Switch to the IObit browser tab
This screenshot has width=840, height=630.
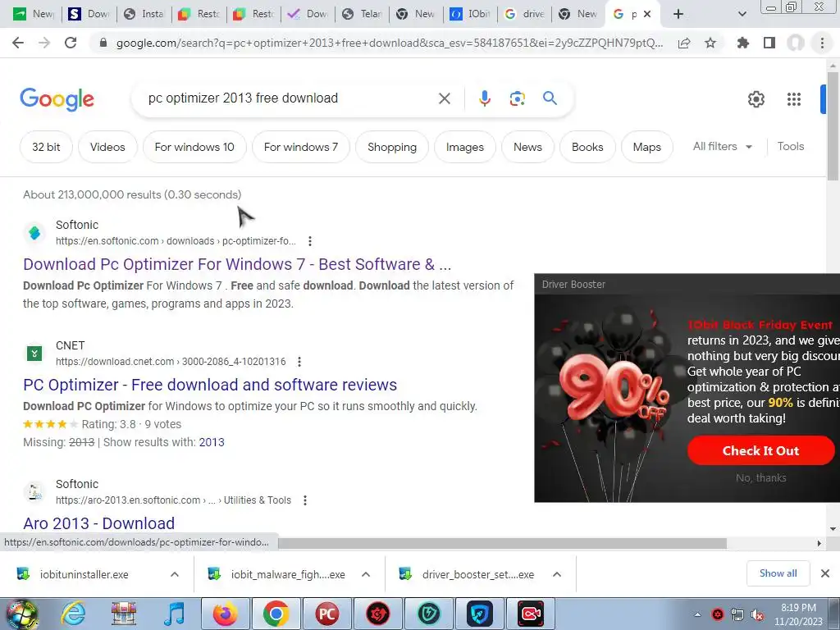(471, 14)
